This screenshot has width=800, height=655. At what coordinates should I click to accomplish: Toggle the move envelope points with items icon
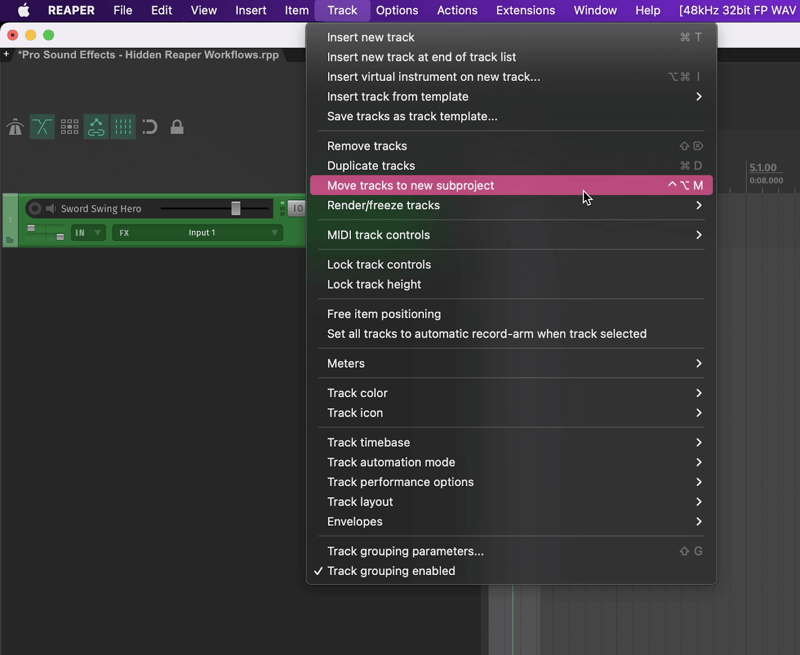tap(96, 127)
